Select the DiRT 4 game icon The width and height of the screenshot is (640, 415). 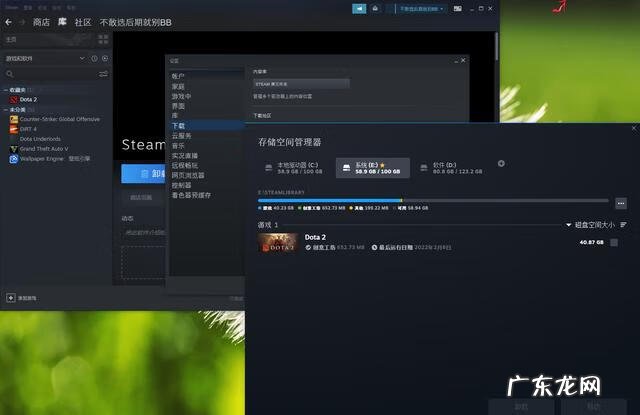pyautogui.click(x=14, y=129)
